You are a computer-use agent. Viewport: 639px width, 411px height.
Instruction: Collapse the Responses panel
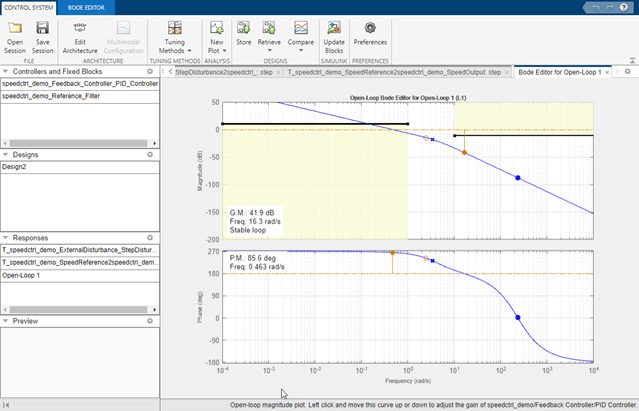[6, 238]
